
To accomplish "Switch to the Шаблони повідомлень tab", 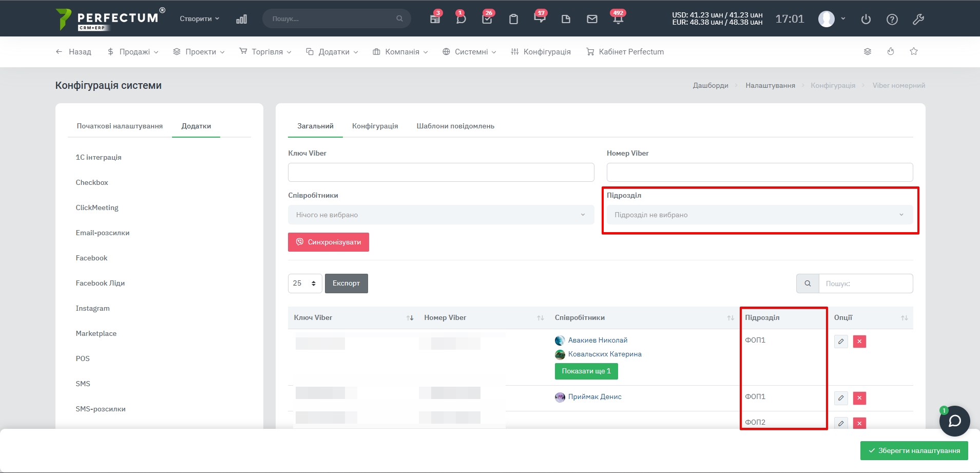I will [x=455, y=126].
